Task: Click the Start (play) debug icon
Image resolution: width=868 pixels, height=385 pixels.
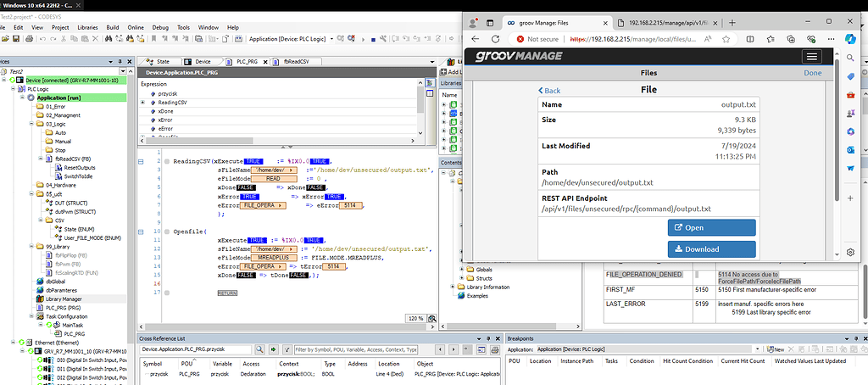Action: click(363, 39)
